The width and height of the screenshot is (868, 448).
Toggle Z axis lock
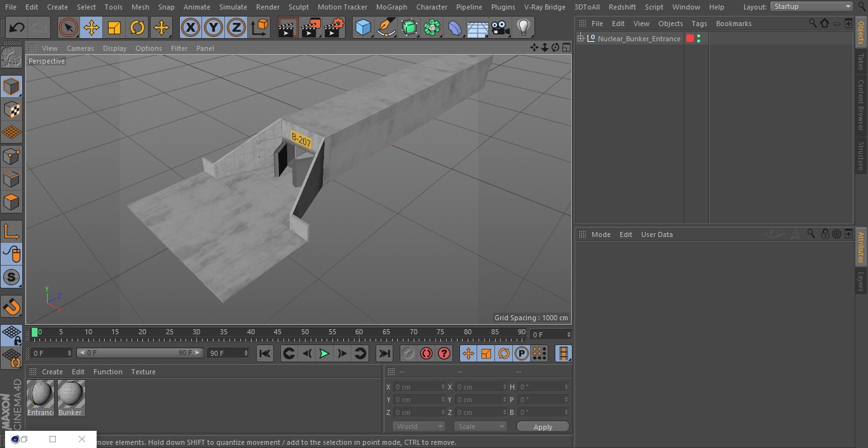click(x=236, y=27)
